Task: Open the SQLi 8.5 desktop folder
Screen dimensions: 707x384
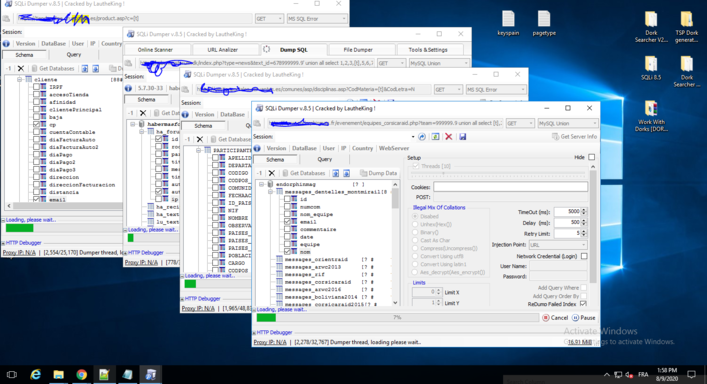Action: click(651, 69)
